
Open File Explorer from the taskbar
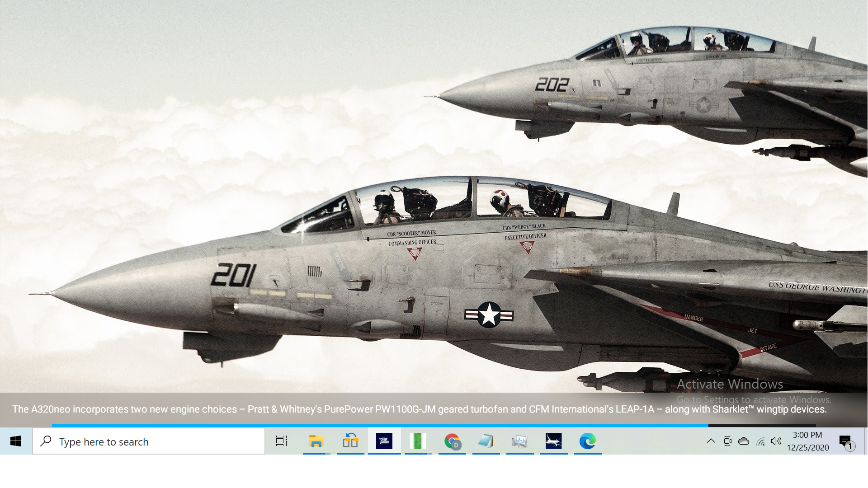[316, 441]
